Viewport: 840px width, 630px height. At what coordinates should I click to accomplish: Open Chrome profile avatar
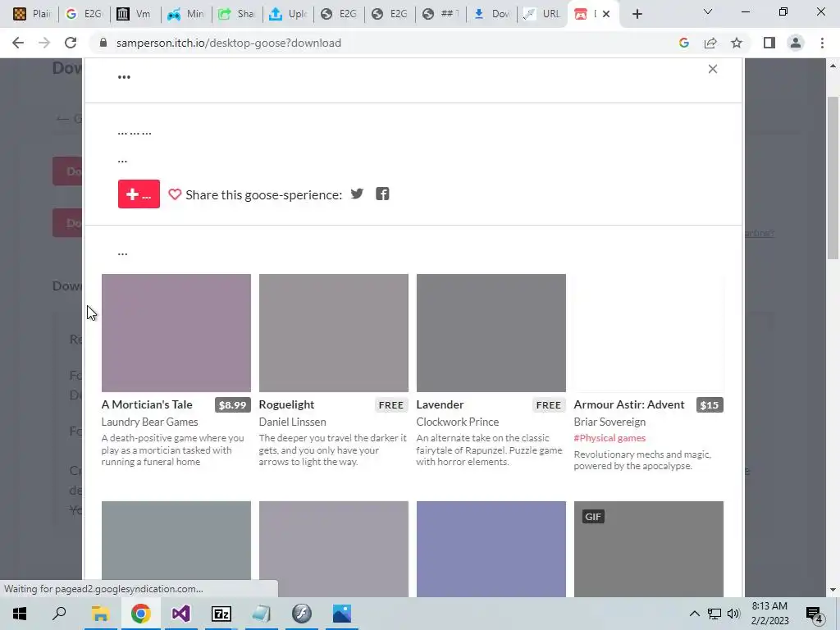click(x=796, y=43)
